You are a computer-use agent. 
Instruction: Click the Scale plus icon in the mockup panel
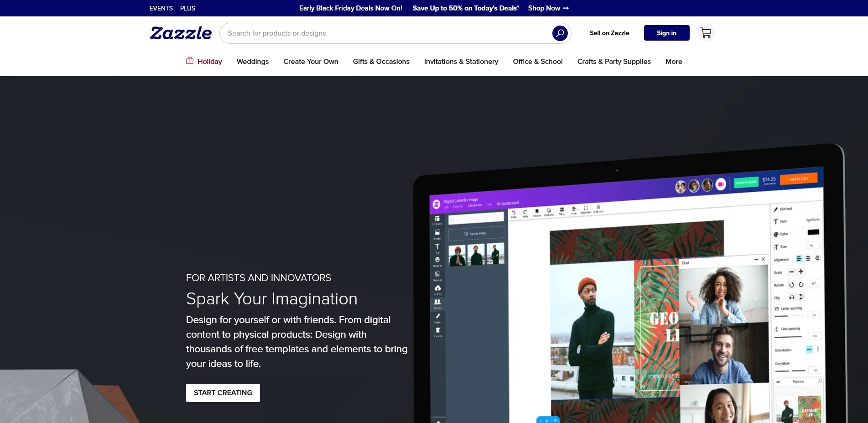(x=800, y=272)
